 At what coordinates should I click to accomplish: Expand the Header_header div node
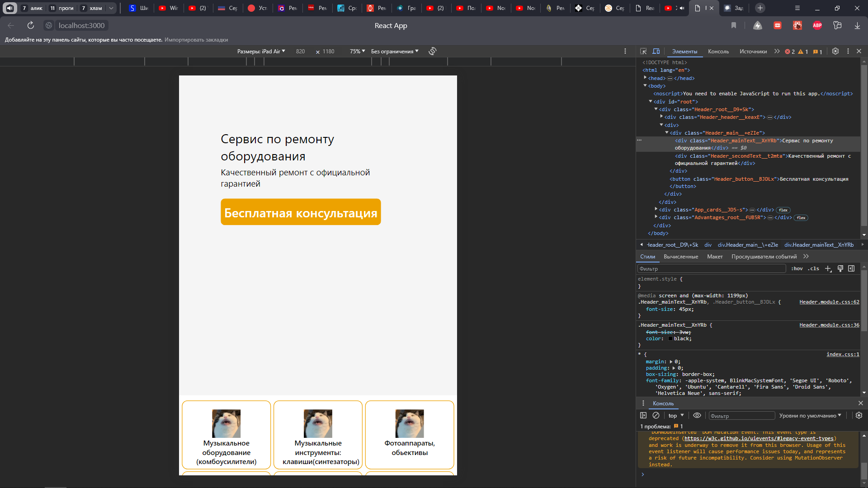661,116
